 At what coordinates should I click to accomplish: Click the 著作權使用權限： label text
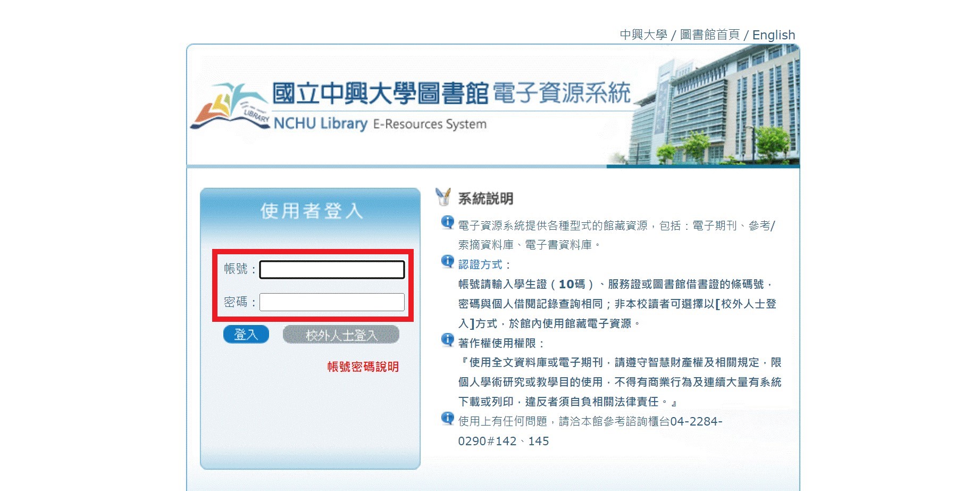[x=501, y=343]
